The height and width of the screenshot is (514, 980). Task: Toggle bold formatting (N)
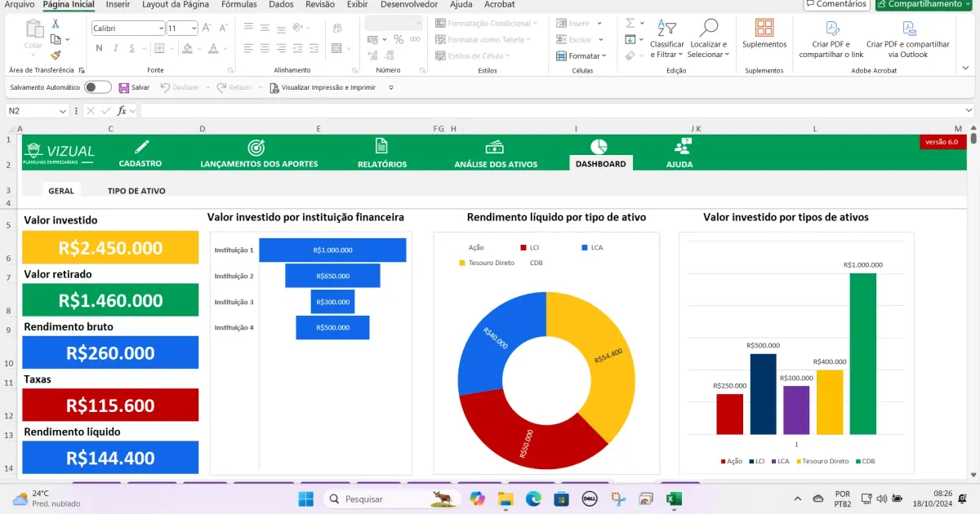(99, 47)
